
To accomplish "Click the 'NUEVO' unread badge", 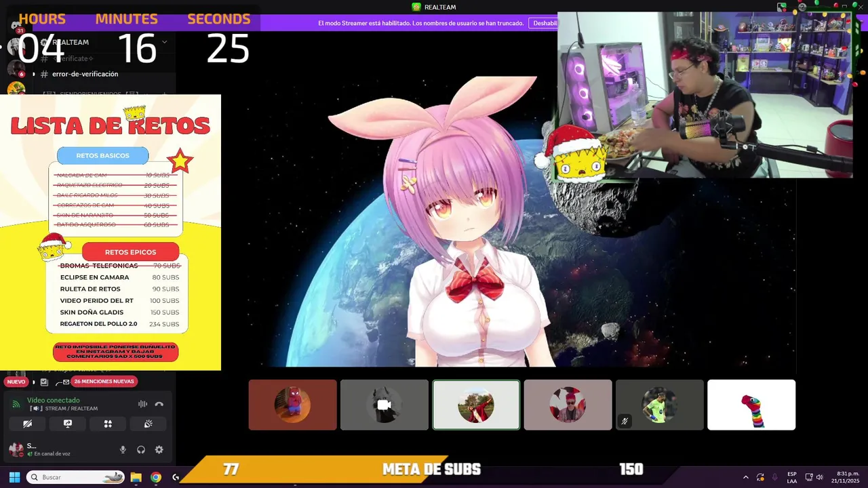I will pos(16,382).
